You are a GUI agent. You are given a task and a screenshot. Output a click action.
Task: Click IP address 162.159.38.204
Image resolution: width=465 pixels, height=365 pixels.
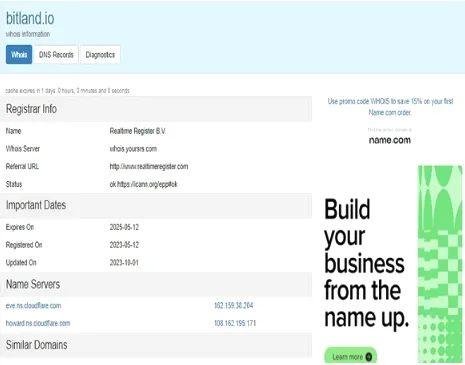[x=234, y=306]
